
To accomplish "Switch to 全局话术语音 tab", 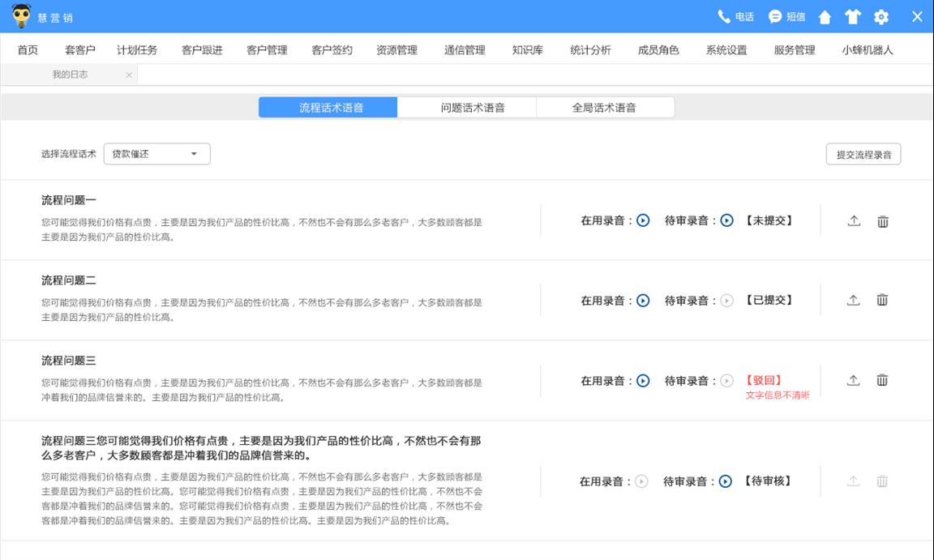I will (x=605, y=108).
